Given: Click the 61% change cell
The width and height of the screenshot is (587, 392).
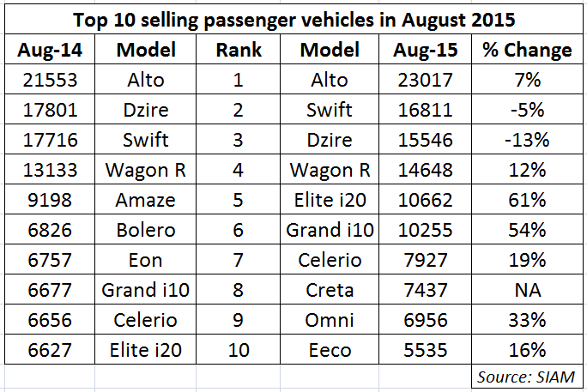Looking at the screenshot, I should 526,200.
